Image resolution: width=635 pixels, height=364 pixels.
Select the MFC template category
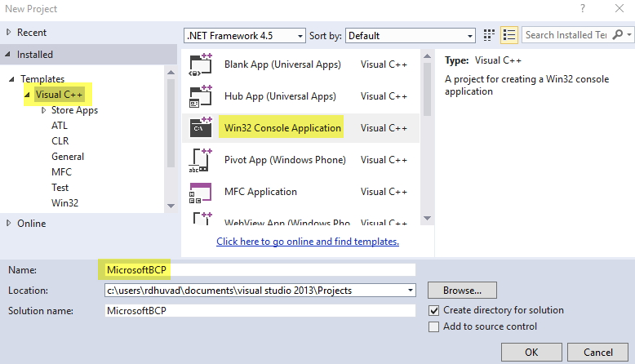pyautogui.click(x=61, y=172)
